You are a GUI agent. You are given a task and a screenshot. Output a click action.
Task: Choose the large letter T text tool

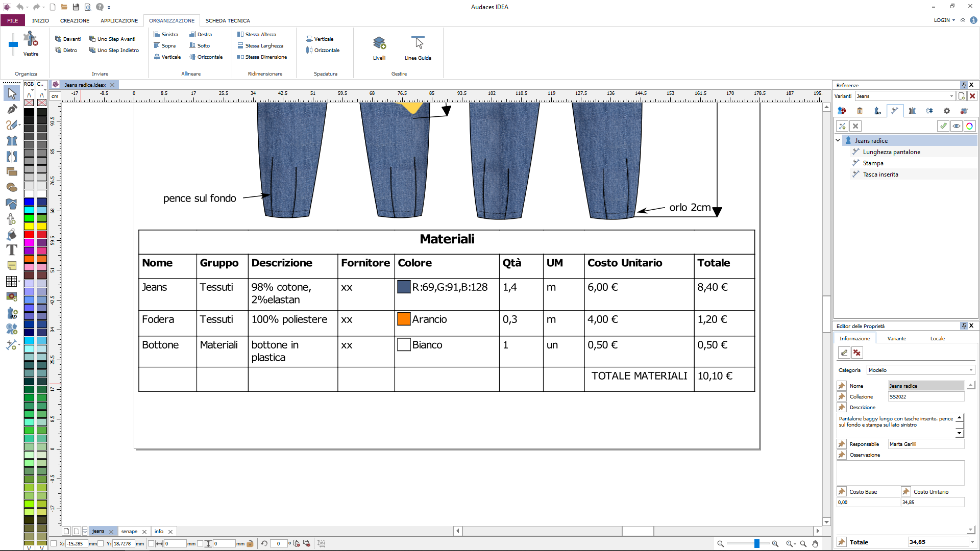12,250
